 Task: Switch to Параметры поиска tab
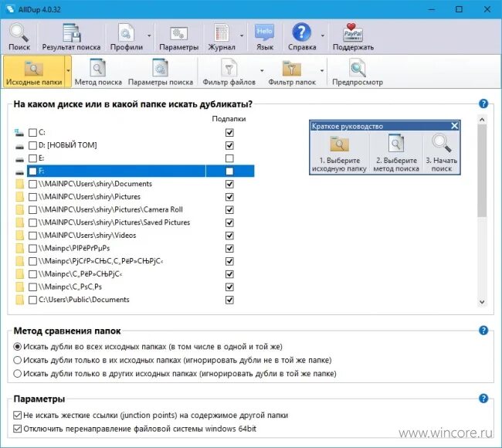[161, 71]
